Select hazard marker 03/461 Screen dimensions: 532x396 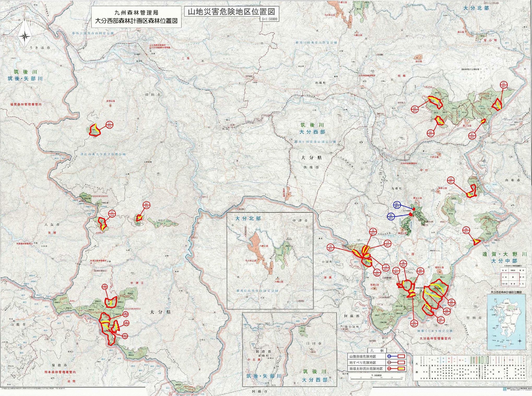click(451, 181)
